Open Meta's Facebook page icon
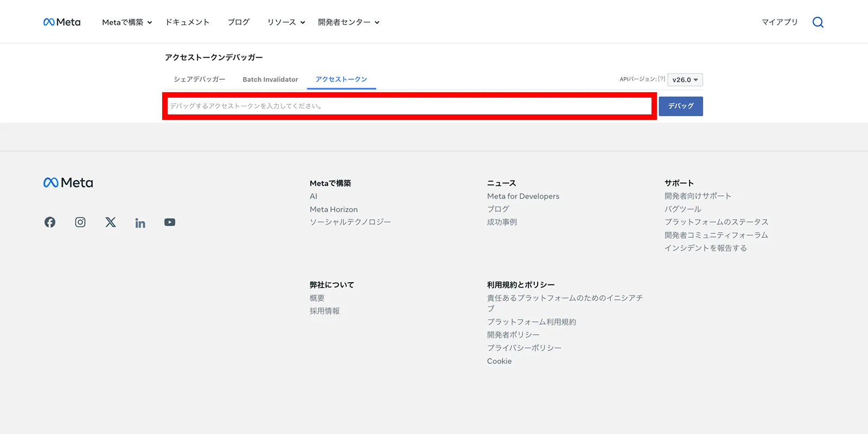868x434 pixels. tap(50, 222)
